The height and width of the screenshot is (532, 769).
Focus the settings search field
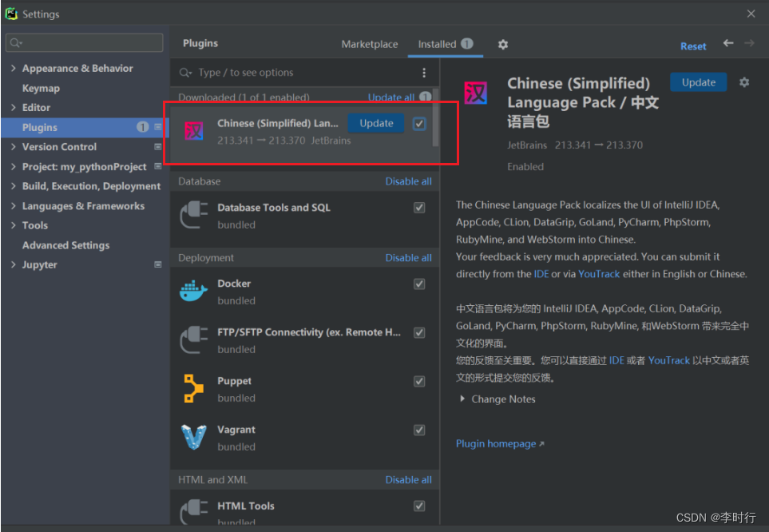coord(85,42)
